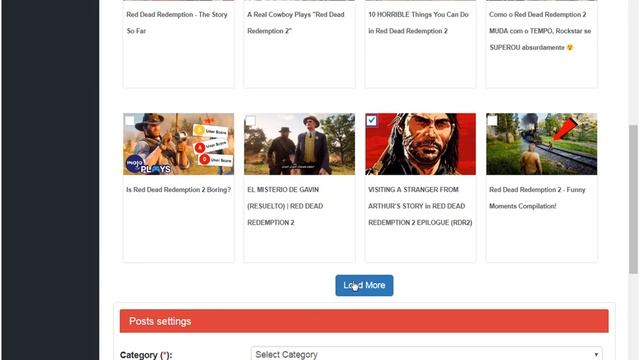This screenshot has height=360, width=640.
Task: Click the Load More button
Action: [364, 285]
